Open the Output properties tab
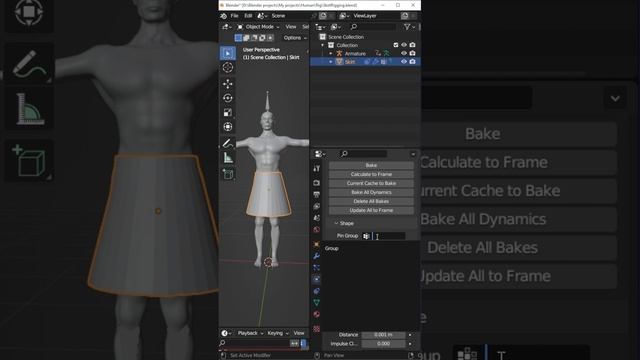This screenshot has height=360, width=640. pyautogui.click(x=316, y=194)
